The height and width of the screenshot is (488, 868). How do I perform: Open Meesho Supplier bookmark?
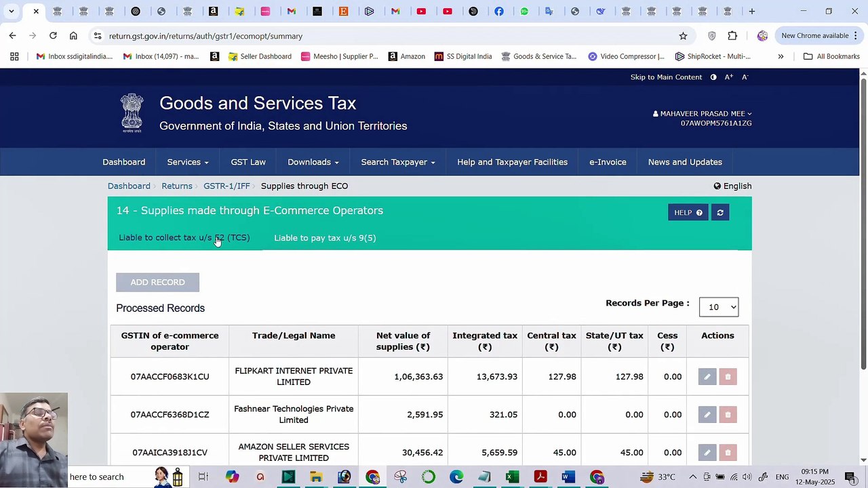click(339, 56)
